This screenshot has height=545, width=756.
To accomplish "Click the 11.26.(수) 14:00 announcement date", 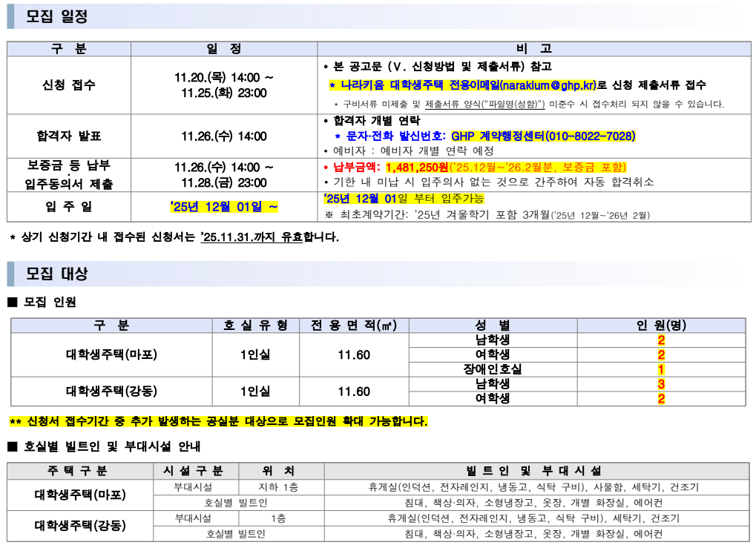I will 223,136.
